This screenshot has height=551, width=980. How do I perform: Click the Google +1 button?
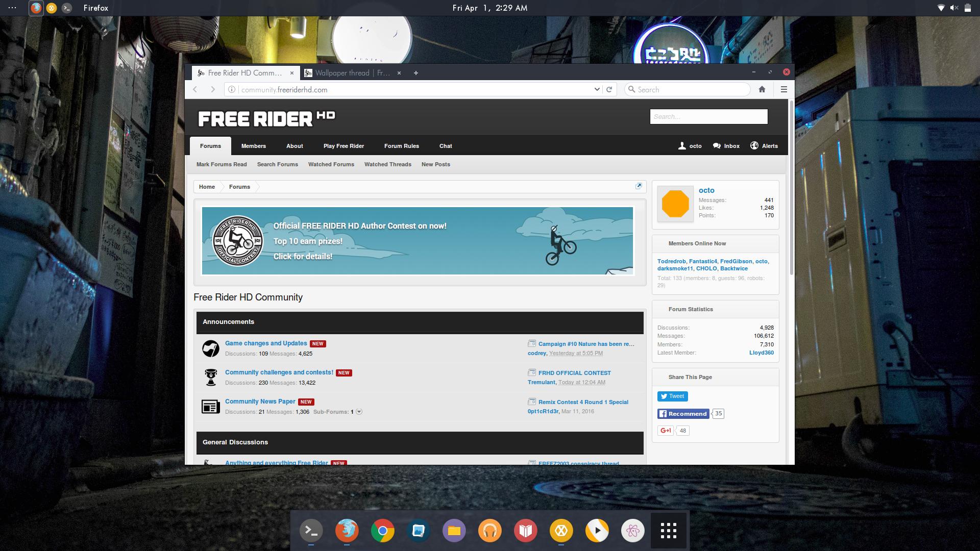click(666, 431)
